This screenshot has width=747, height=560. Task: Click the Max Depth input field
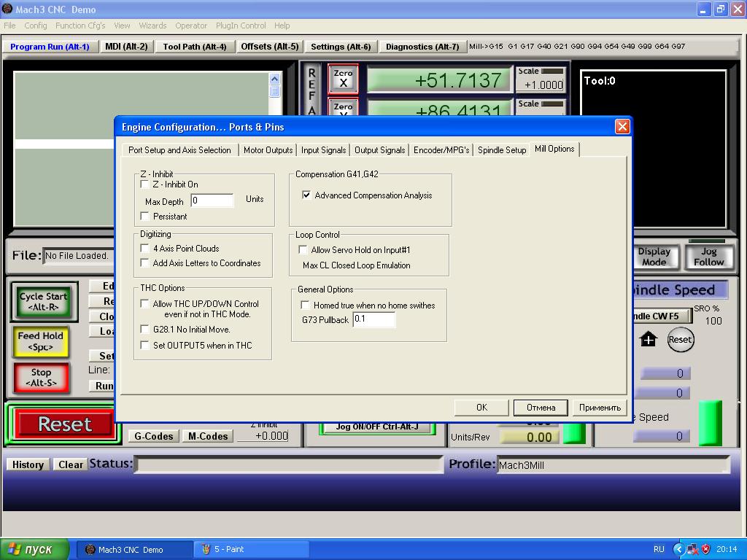click(212, 201)
